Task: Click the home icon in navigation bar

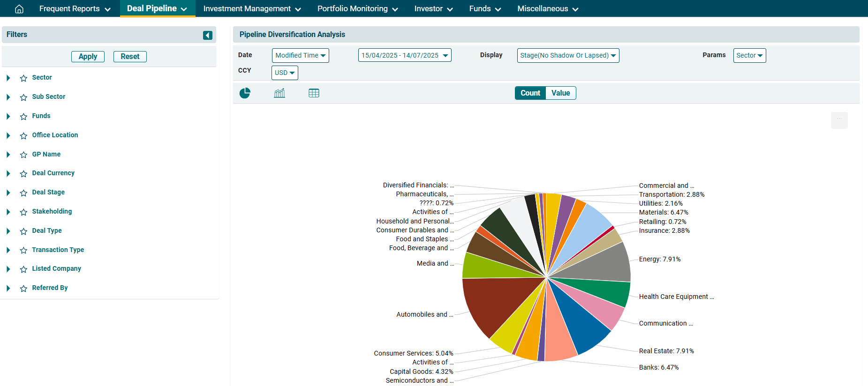Action: click(19, 9)
